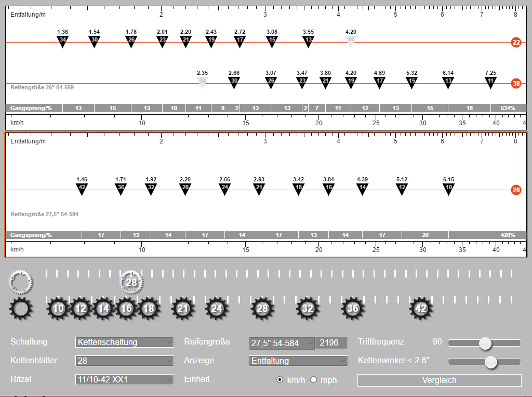Click the 21-tooth sprocket icon
This screenshot has width=532, height=397.
coord(182,308)
